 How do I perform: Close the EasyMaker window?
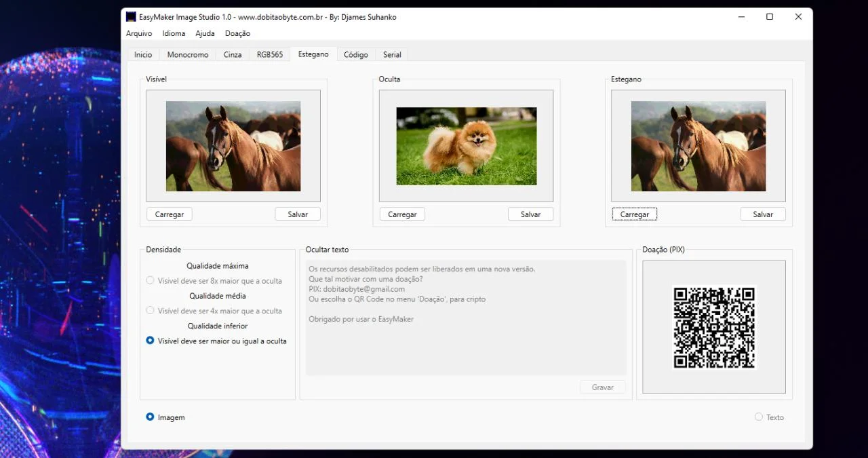798,17
